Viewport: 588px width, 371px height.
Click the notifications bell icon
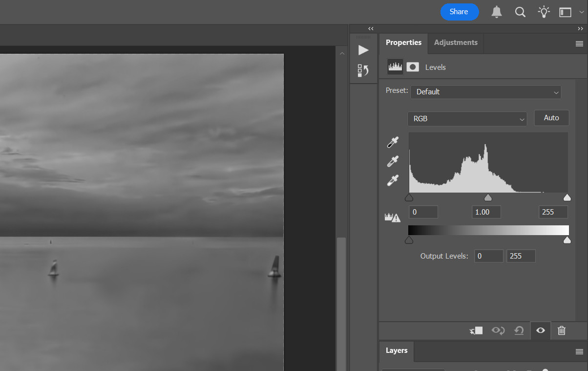click(497, 12)
